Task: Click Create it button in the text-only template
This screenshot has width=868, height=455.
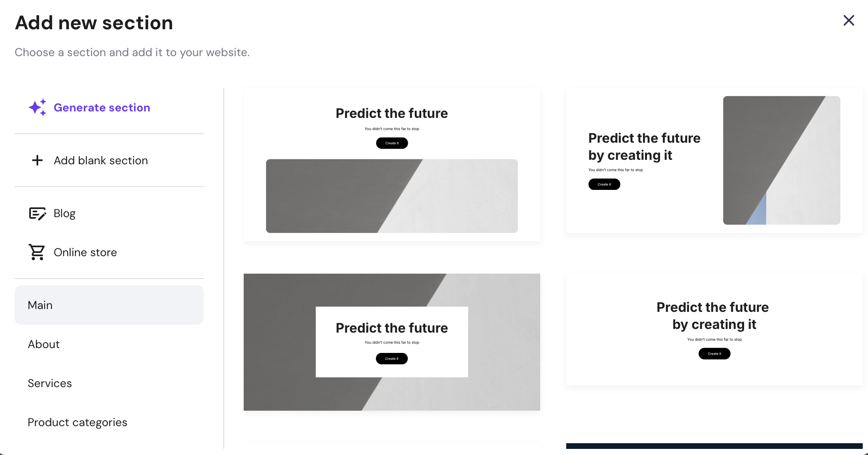Action: pyautogui.click(x=714, y=354)
